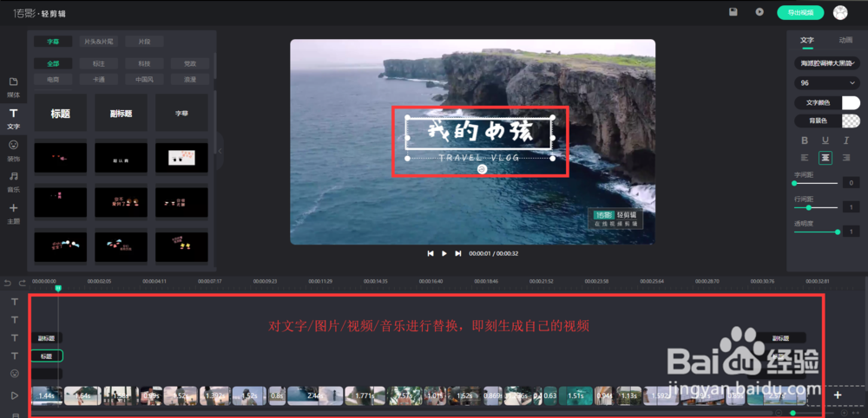868x418 pixels.
Task: Filter templates by 卡通
Action: pos(99,79)
